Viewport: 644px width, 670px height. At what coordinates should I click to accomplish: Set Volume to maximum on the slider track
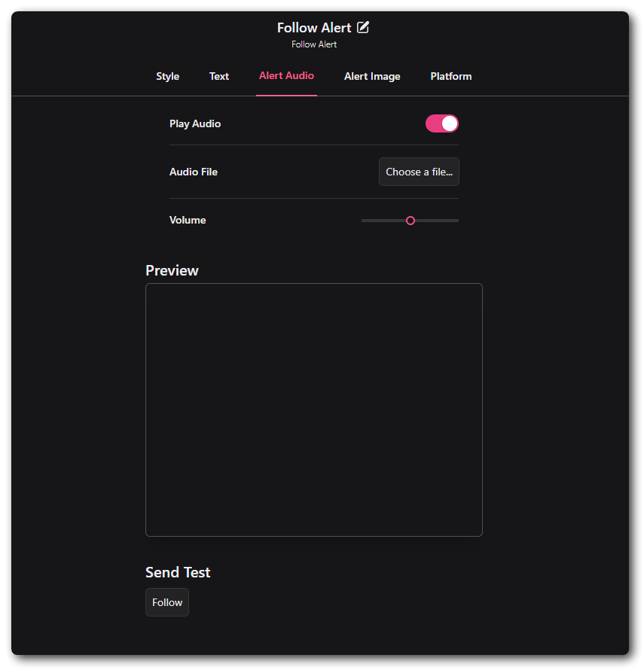456,220
